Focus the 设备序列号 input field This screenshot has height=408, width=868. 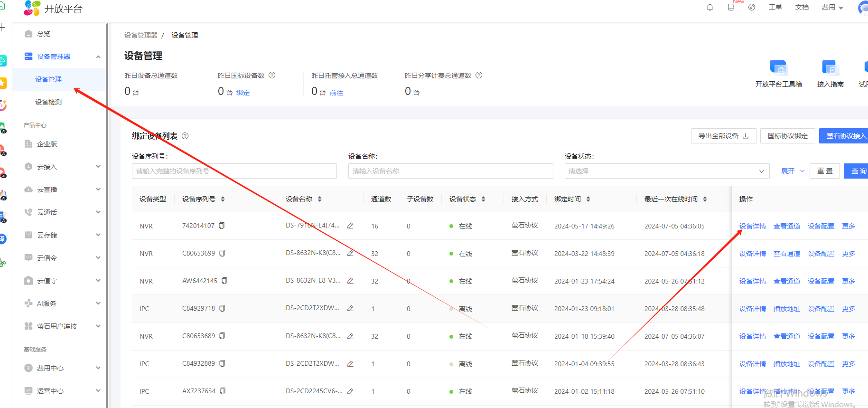pos(234,171)
